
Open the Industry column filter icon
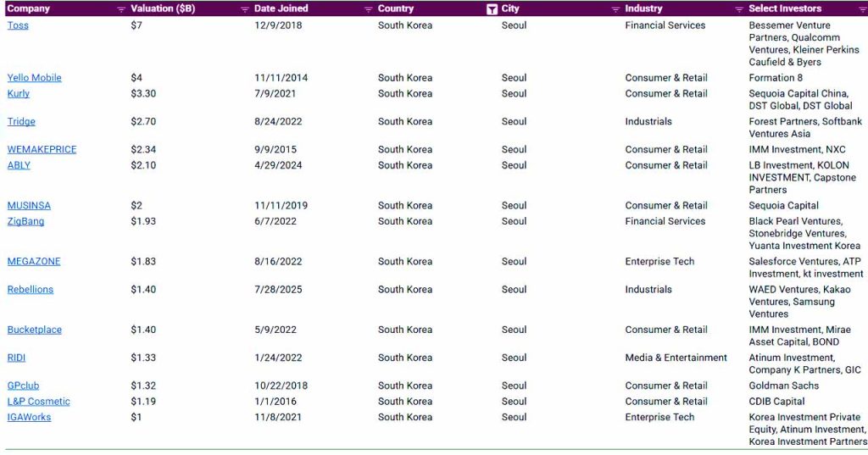pos(738,9)
